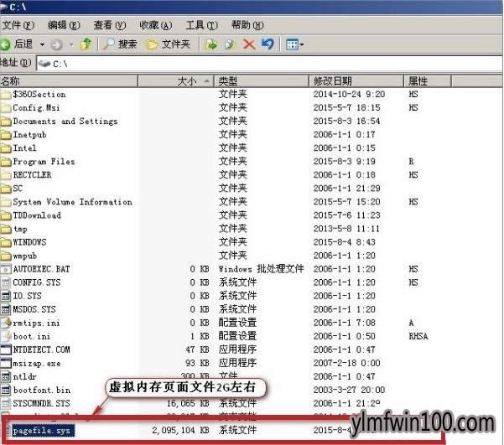
Task: Open the Search (搜索) pane
Action: 119,44
